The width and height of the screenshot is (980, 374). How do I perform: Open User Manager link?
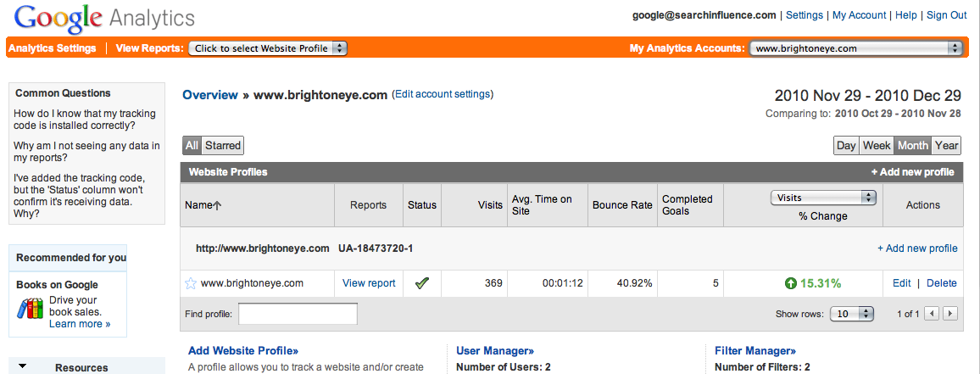pos(495,351)
